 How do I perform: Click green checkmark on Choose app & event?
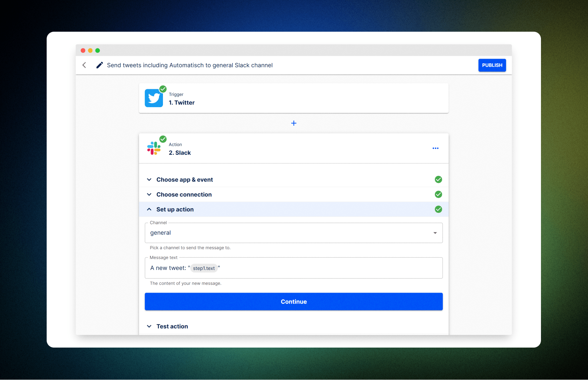[x=439, y=180]
